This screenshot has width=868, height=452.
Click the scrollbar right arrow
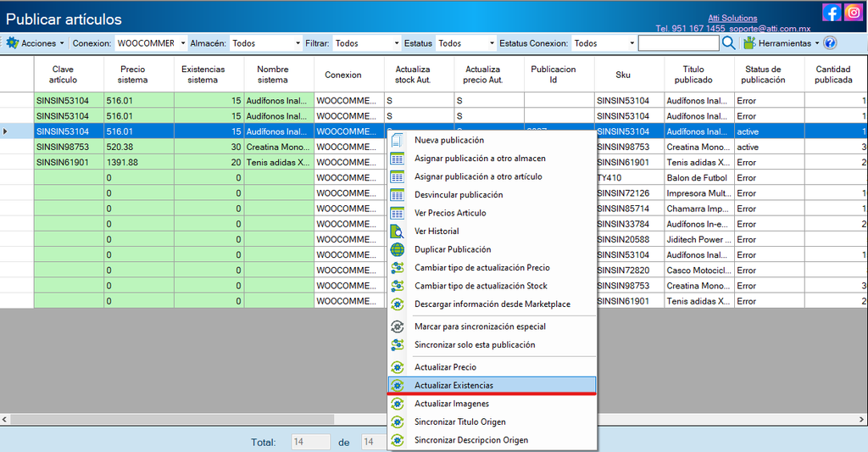[862, 419]
